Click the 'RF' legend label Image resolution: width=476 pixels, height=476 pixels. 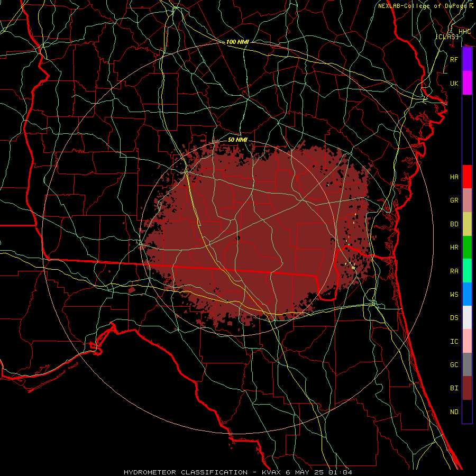tap(454, 59)
